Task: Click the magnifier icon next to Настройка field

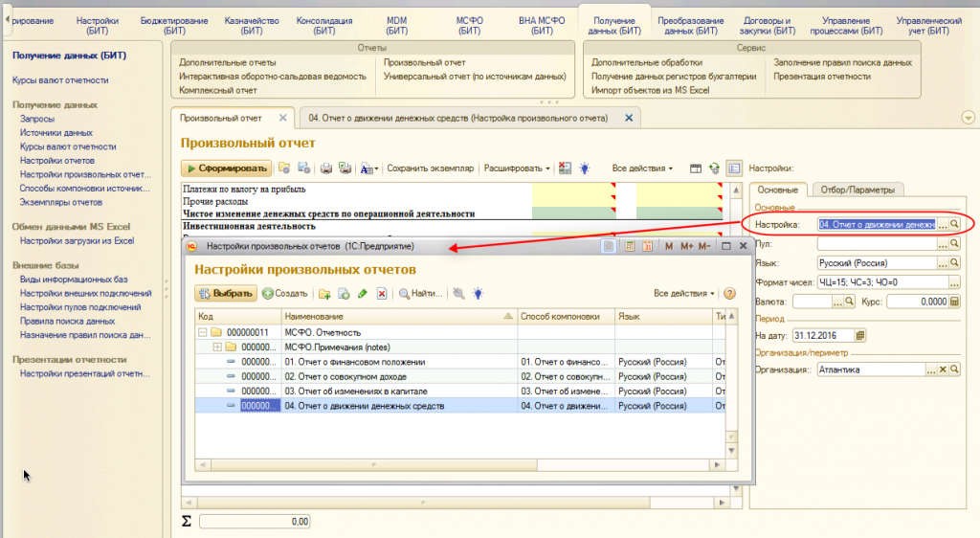Action: coord(954,224)
